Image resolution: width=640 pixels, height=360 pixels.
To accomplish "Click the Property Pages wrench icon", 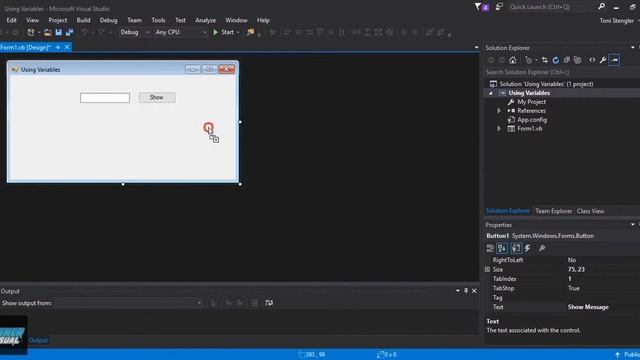I will pyautogui.click(x=542, y=248).
